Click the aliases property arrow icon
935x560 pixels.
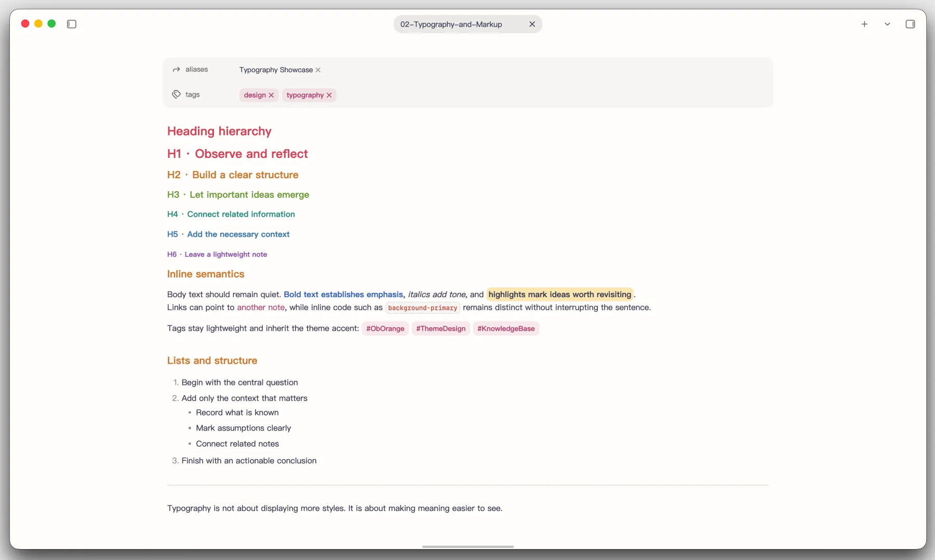coord(176,70)
